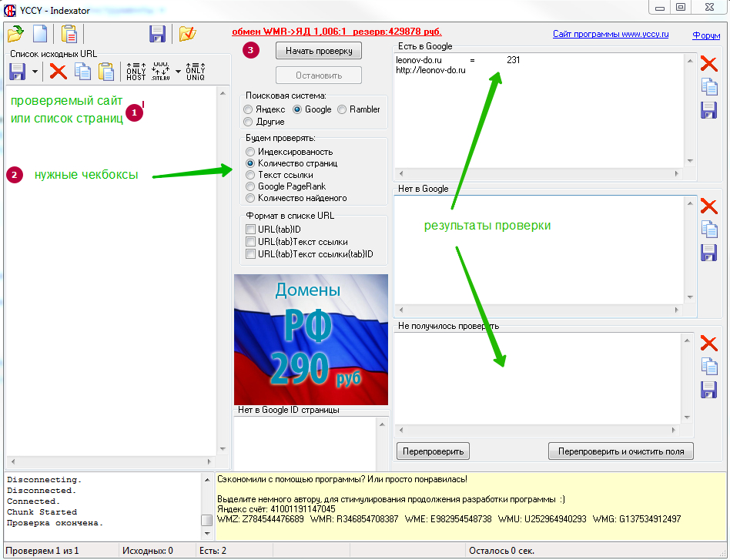The image size is (730, 560).
Task: Click the paste clipboard icon in top toolbar
Action: pos(69,34)
